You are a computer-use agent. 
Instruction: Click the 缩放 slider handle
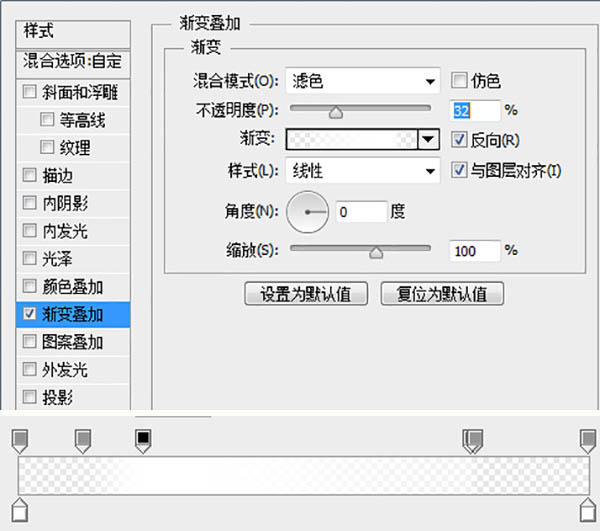(x=376, y=252)
